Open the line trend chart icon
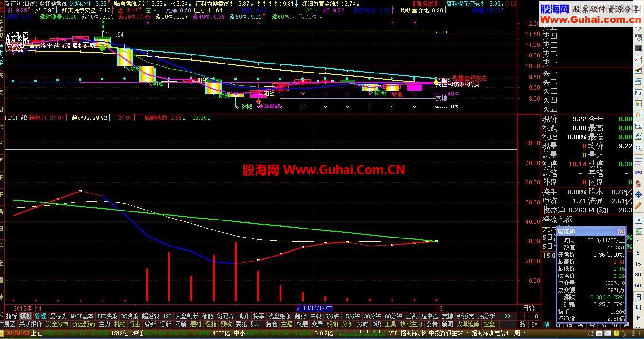Image resolution: width=644 pixels, height=339 pixels. [x=638, y=58]
